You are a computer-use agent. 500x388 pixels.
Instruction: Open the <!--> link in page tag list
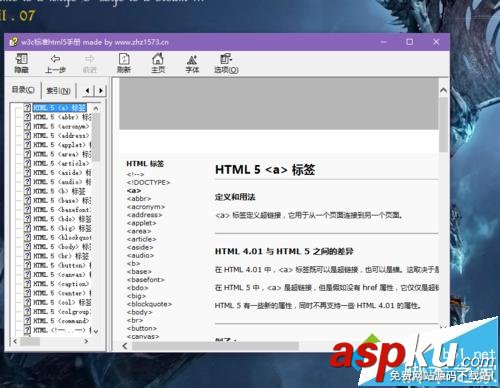click(135, 174)
